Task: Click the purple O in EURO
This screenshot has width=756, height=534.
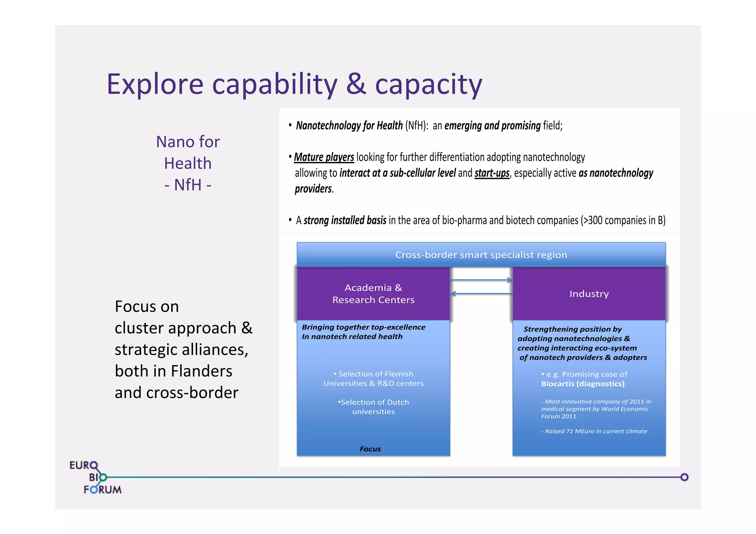Action: [94, 465]
